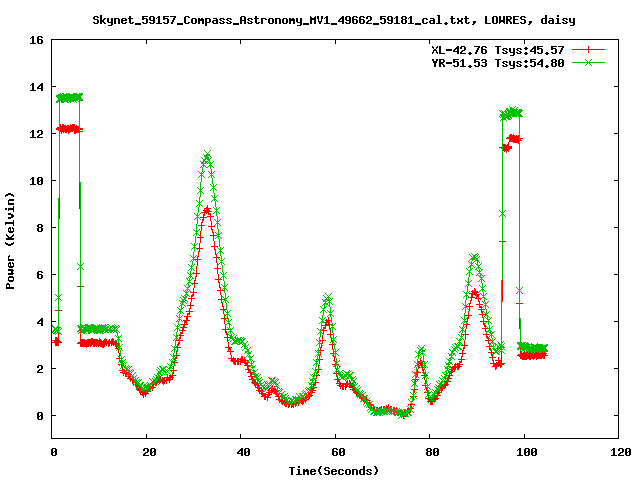This screenshot has height=480, width=640.
Task: Click the x-axis tick label 120
Action: pyautogui.click(x=621, y=452)
